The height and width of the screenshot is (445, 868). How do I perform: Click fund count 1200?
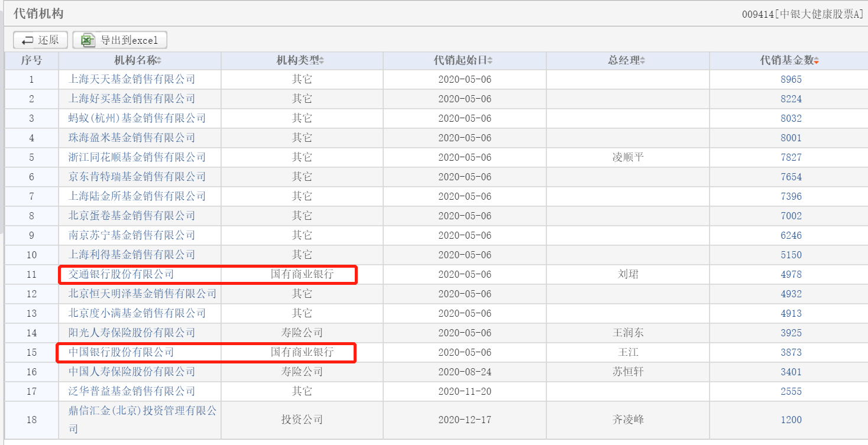tap(791, 420)
